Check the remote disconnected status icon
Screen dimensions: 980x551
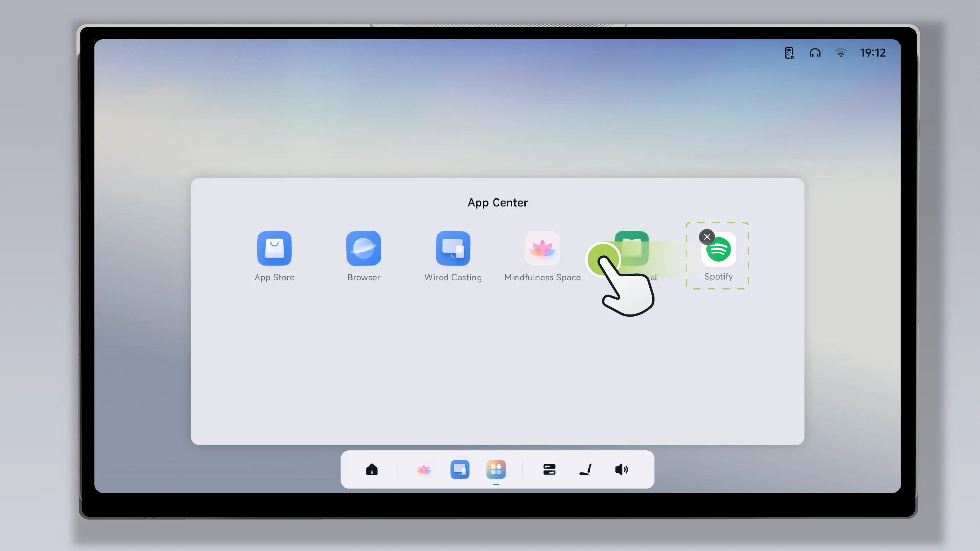[789, 53]
